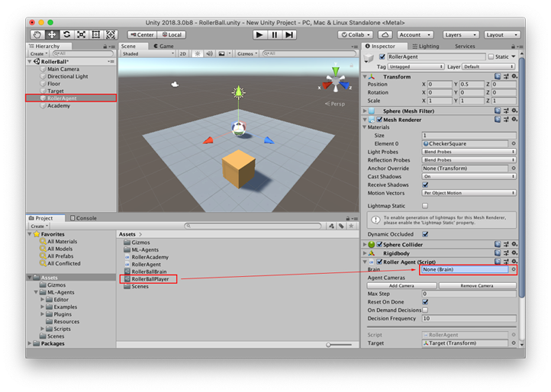Toggle 2D scene view mode
Image resolution: width=551 pixels, height=392 pixels.
pyautogui.click(x=182, y=53)
